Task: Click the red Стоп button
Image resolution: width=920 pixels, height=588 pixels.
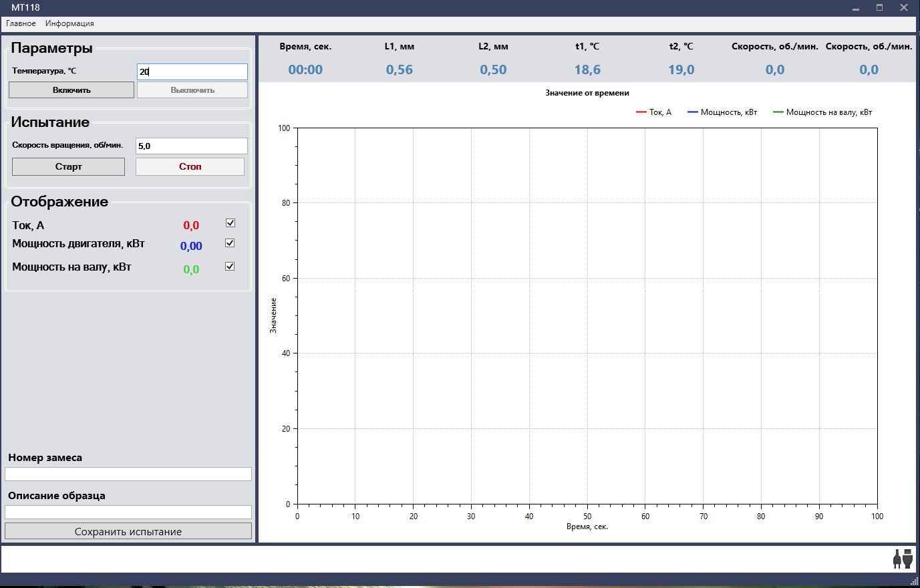Action: click(190, 166)
